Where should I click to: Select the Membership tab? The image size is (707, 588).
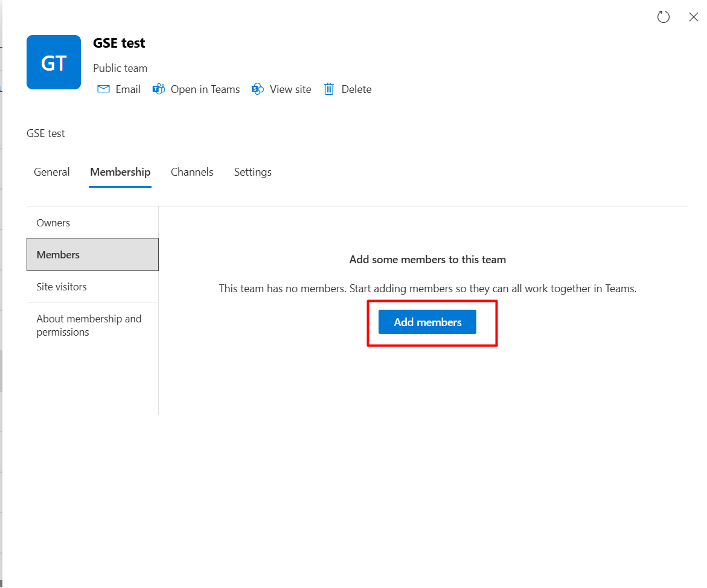(x=120, y=172)
